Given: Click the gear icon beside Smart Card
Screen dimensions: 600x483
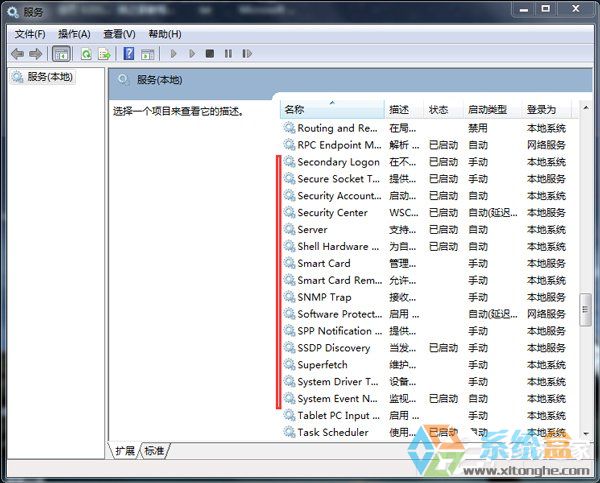Looking at the screenshot, I should tap(289, 263).
